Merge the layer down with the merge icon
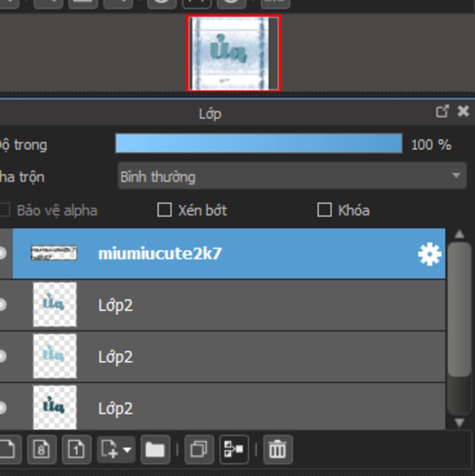The height and width of the screenshot is (476, 475). pyautogui.click(x=234, y=449)
